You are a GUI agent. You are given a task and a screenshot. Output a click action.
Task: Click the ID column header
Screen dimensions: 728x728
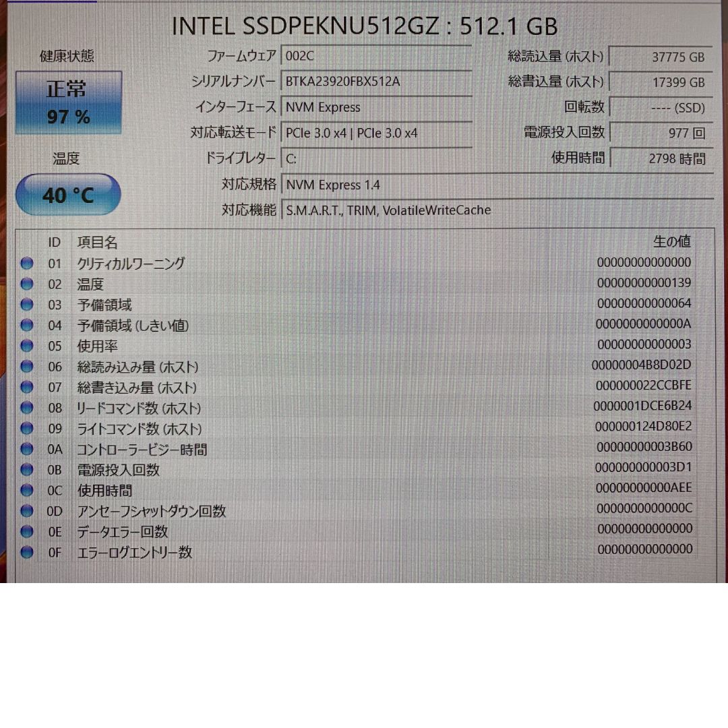(55, 243)
